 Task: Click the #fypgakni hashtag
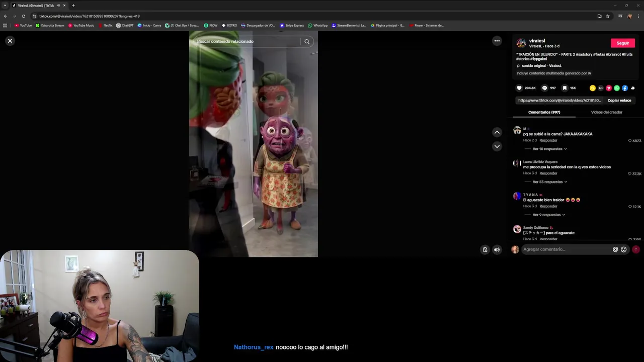coord(538,59)
